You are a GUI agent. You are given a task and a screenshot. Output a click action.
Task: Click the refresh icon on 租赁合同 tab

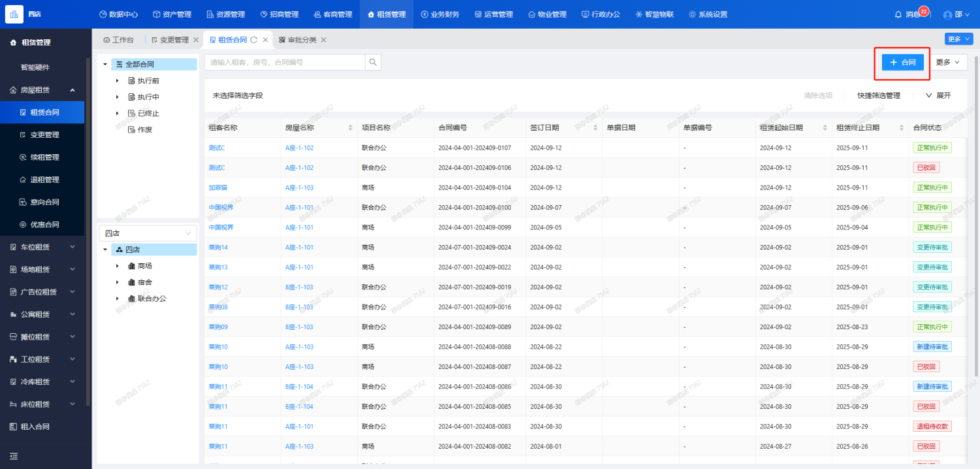click(253, 40)
